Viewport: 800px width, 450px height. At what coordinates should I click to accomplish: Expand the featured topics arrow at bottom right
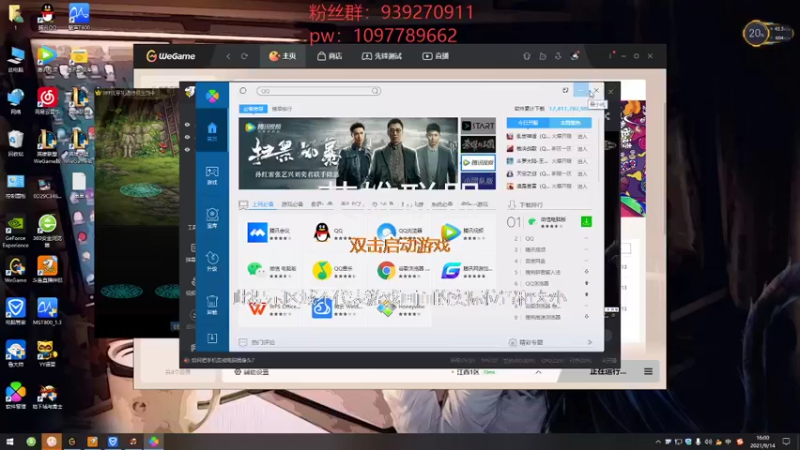(x=590, y=342)
